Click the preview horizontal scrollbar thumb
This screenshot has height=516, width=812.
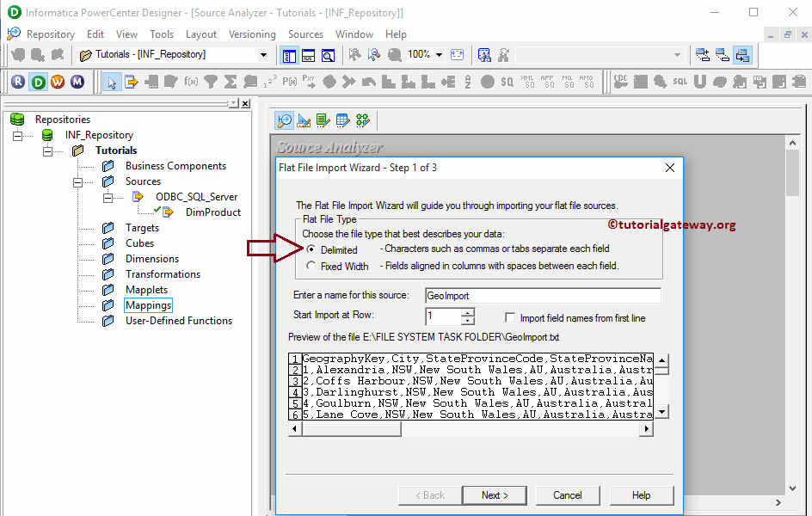352,428
